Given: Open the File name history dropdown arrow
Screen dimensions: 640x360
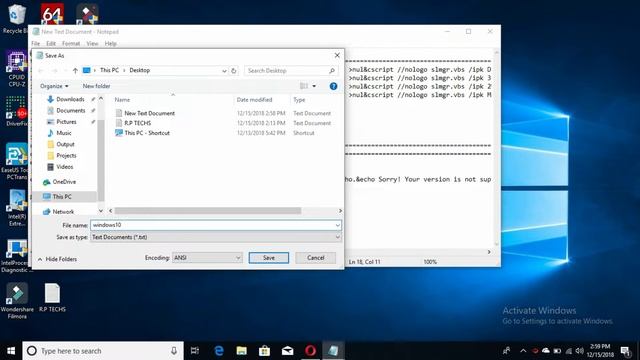Looking at the screenshot, I should (338, 225).
